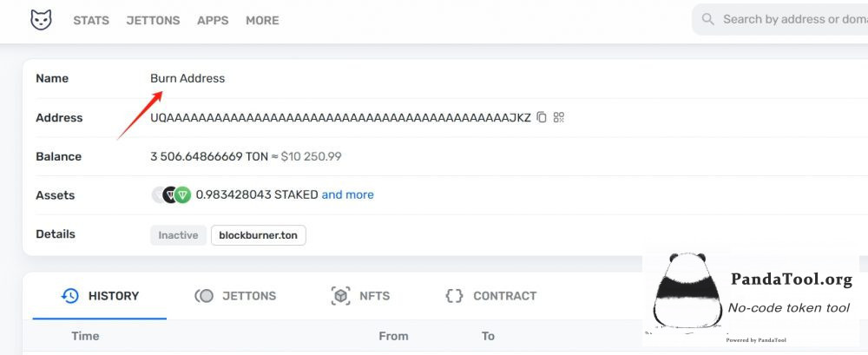The image size is (868, 355).
Task: Click the History clock icon
Action: [70, 296]
